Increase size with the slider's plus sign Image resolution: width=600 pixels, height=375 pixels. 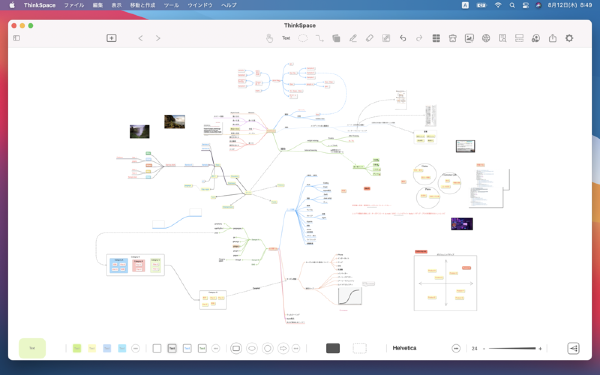tap(540, 349)
